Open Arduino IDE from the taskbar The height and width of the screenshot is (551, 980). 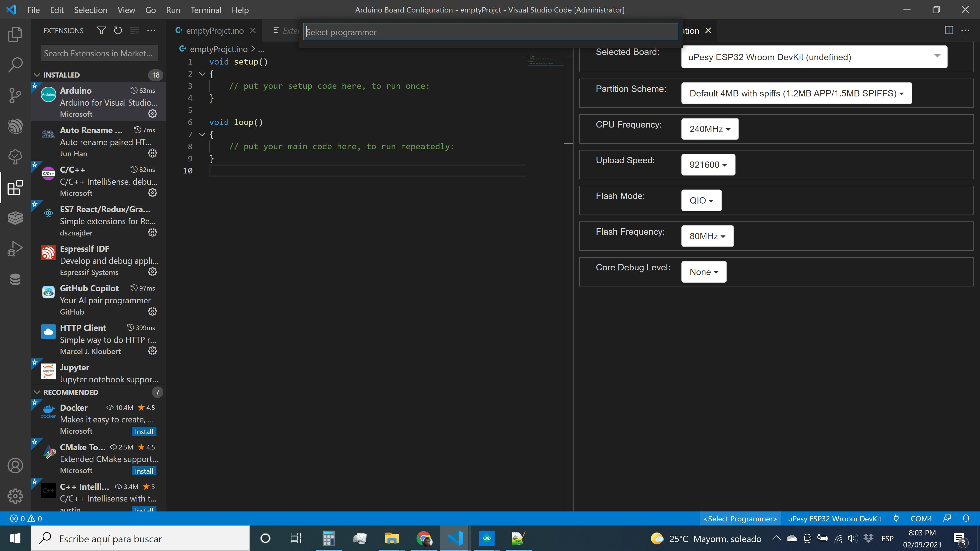[487, 539]
